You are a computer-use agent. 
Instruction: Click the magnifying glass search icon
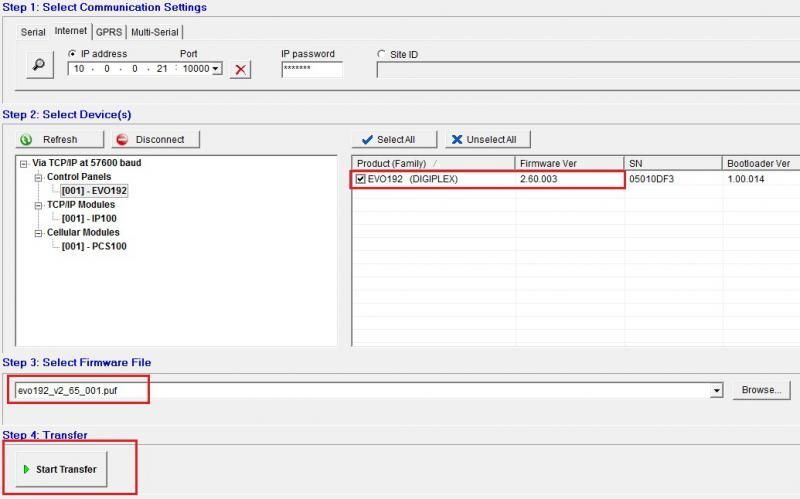coord(39,65)
